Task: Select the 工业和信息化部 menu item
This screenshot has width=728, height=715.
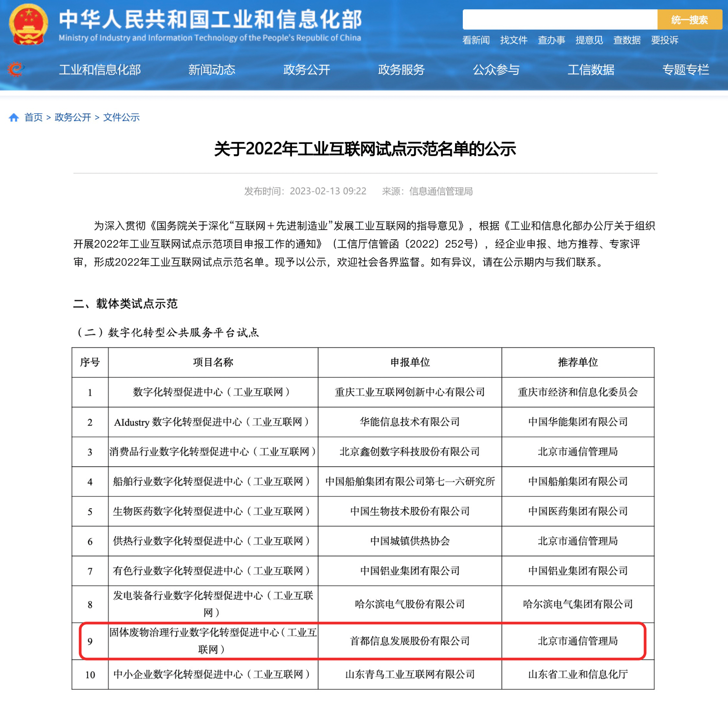Action: tap(100, 70)
